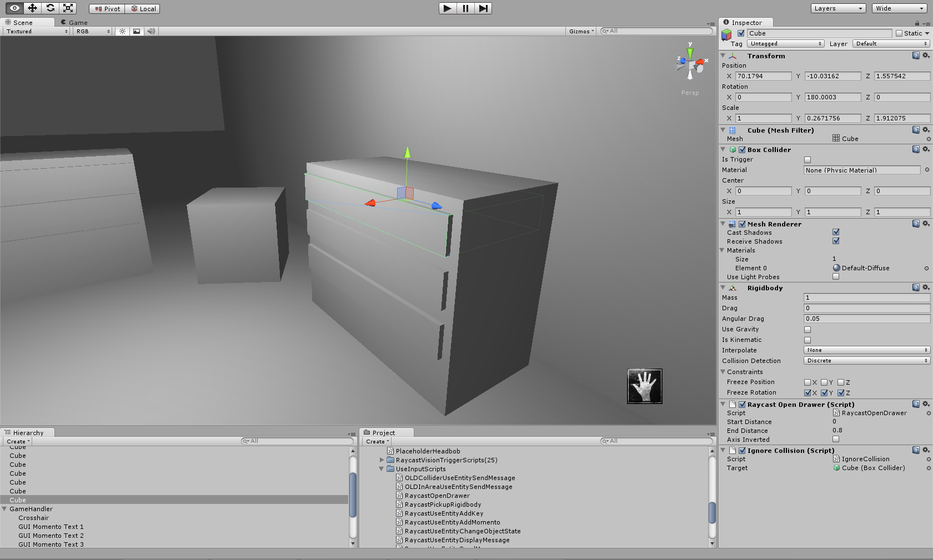Toggle the Pivot button
Image resolution: width=933 pixels, height=560 pixels.
[107, 8]
